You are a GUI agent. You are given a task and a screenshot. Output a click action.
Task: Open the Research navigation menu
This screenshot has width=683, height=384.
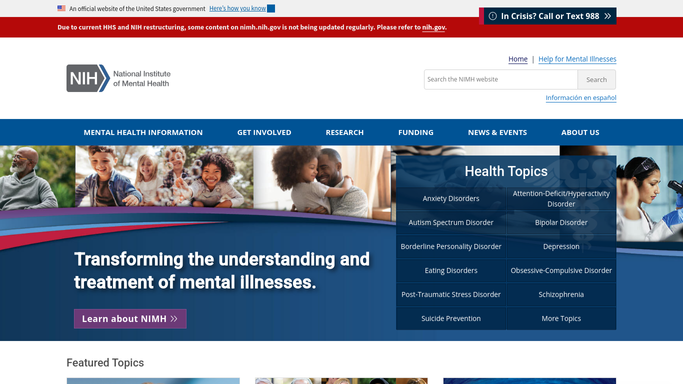(345, 132)
